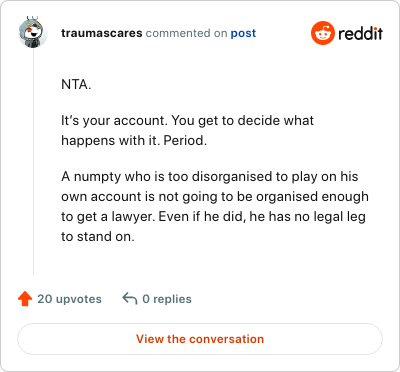Click the '20 upvotes' count
400x372 pixels.
69,299
